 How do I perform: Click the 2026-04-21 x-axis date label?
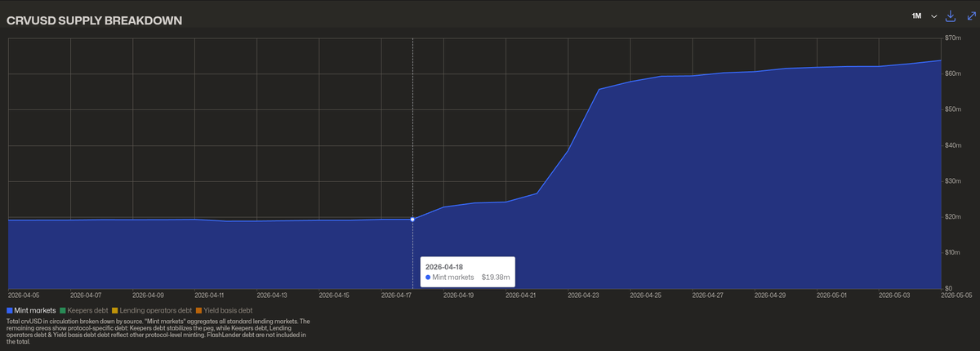521,295
